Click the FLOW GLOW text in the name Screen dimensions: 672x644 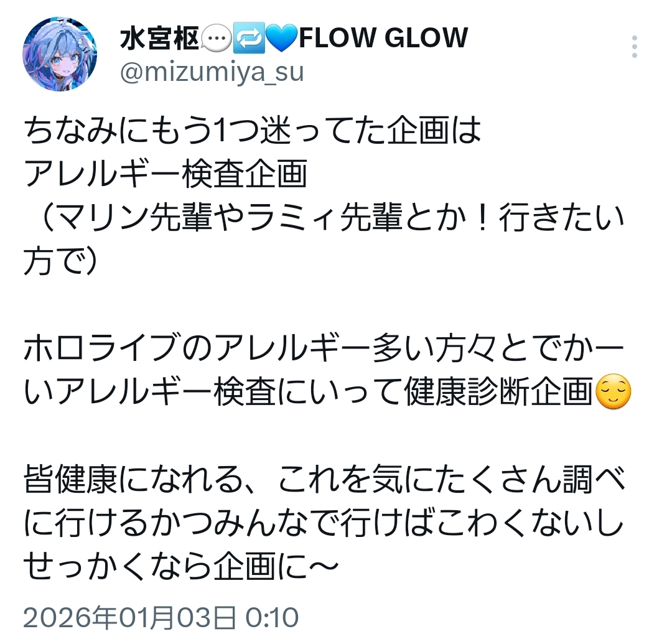(383, 38)
